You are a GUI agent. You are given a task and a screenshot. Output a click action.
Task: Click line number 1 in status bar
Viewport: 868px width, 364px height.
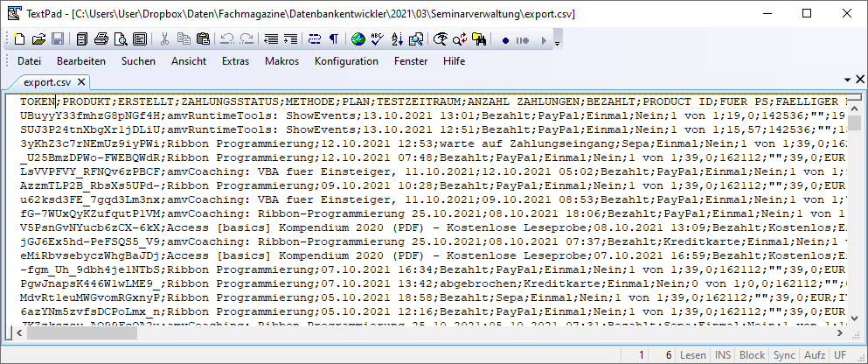tap(642, 355)
